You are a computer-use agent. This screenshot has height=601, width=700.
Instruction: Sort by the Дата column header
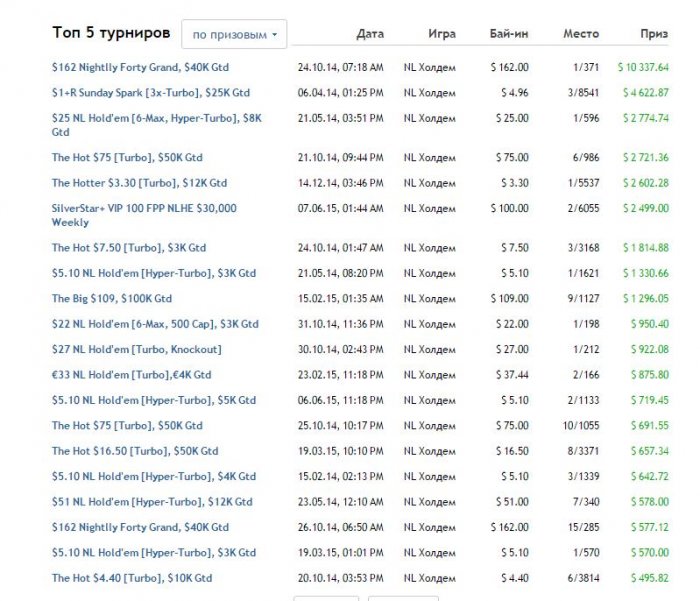pyautogui.click(x=369, y=34)
